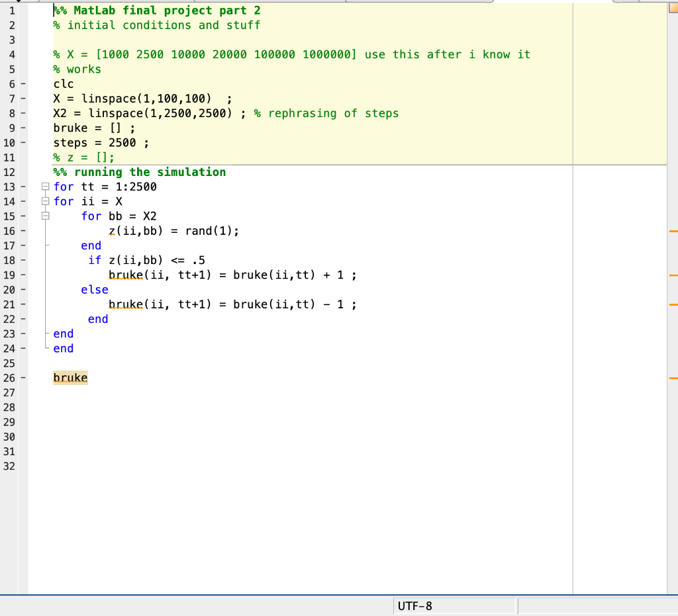Screen dimensions: 678x616
Task: Click 'steps = 2500' text
Action: pyautogui.click(x=95, y=143)
